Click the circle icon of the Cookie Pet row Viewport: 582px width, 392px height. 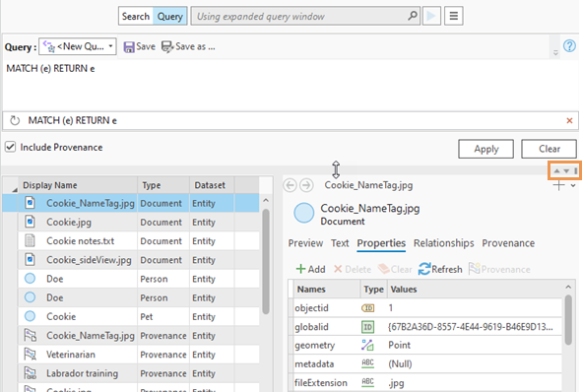tap(31, 316)
